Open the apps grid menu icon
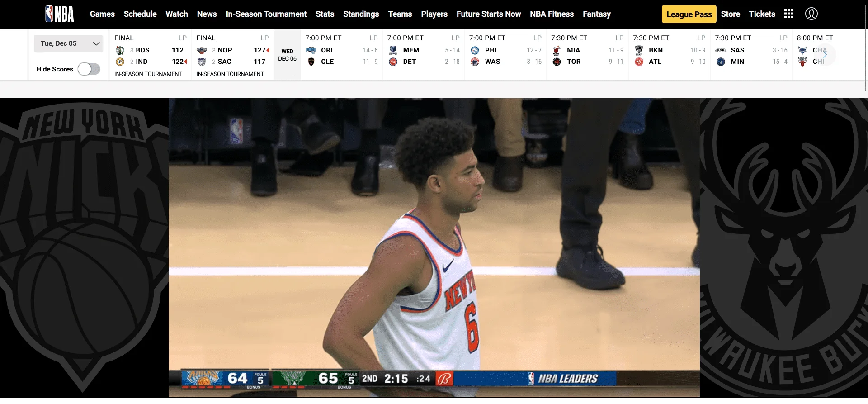Screen dimensions: 868x404 coord(789,14)
